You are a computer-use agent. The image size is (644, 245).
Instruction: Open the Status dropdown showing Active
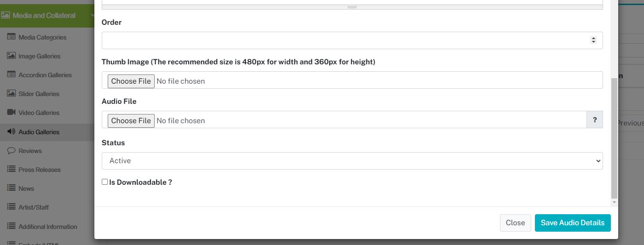click(352, 161)
